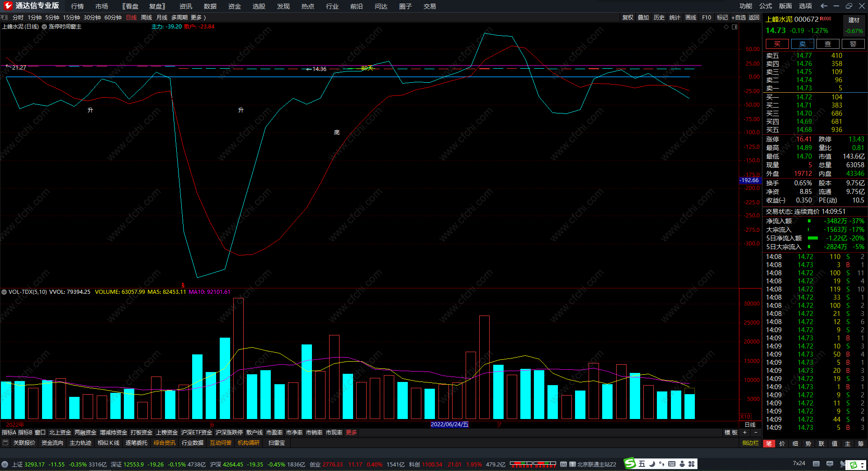Click the panel icon left of 关联报价
868x471 pixels.
(x=5, y=443)
